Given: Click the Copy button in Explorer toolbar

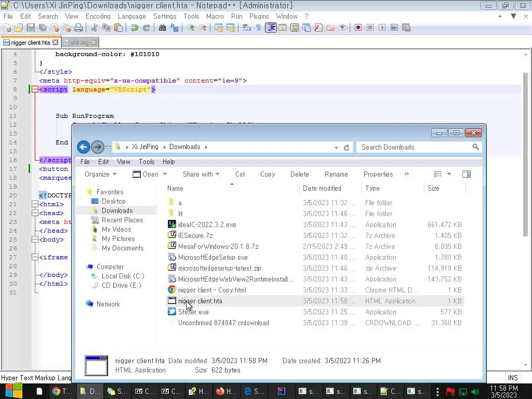Looking at the screenshot, I should tap(268, 174).
